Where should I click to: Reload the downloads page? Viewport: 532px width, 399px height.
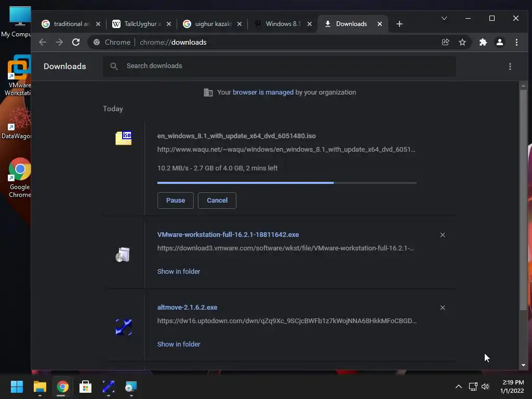coord(76,42)
